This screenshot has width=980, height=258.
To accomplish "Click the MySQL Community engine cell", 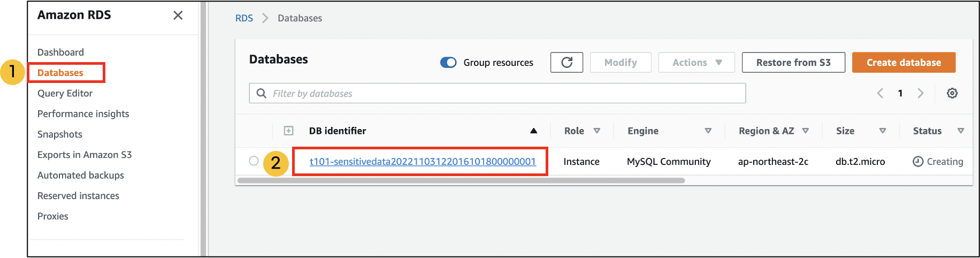I will [669, 162].
